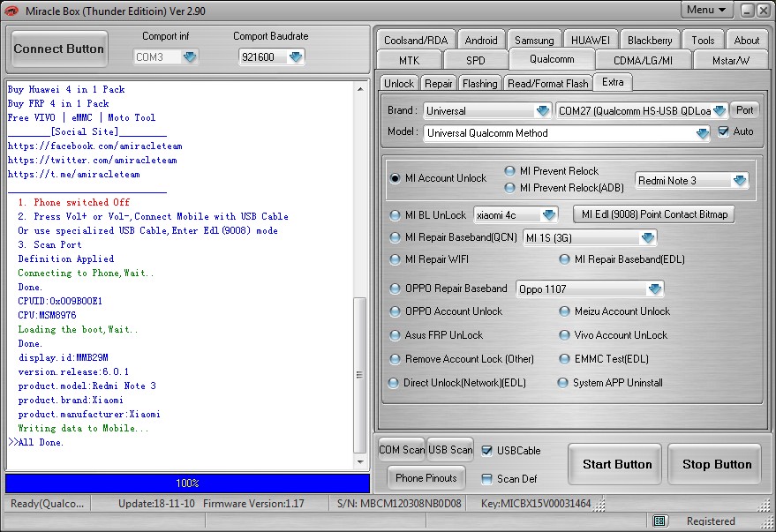Switch to the Blackberry tab
Image resolution: width=776 pixels, height=532 pixels.
click(650, 41)
